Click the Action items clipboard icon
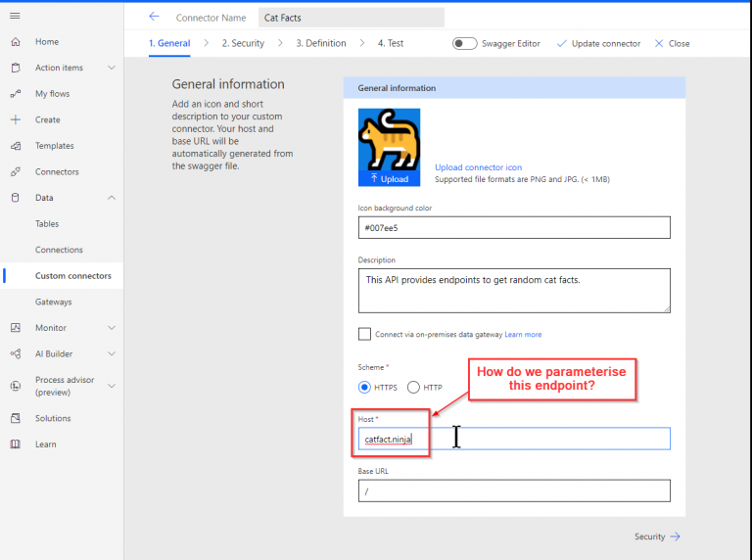Image resolution: width=752 pixels, height=560 pixels. (16, 68)
